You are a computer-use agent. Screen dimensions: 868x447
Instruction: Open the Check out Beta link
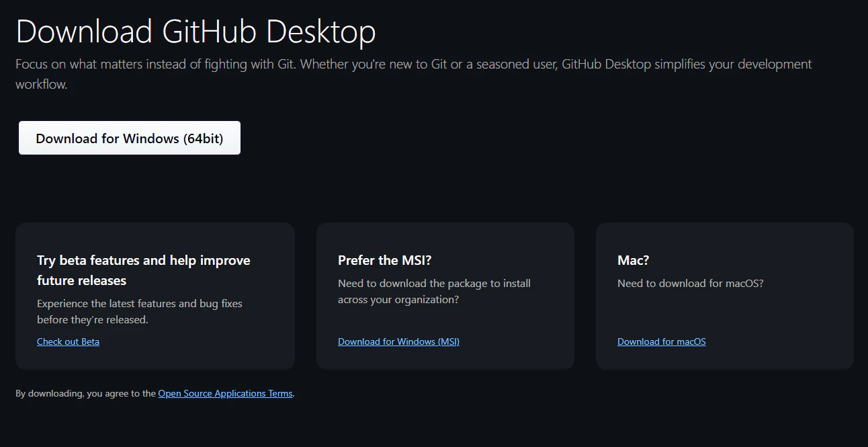tap(68, 341)
